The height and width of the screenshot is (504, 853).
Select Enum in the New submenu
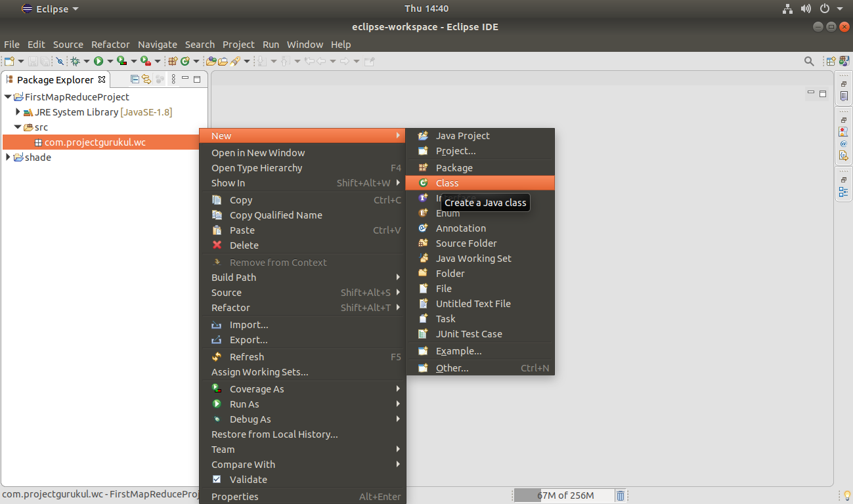coord(480,213)
